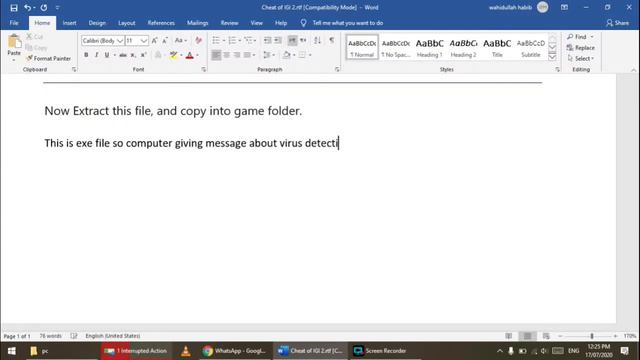Activate the Format Painter tool

point(49,58)
